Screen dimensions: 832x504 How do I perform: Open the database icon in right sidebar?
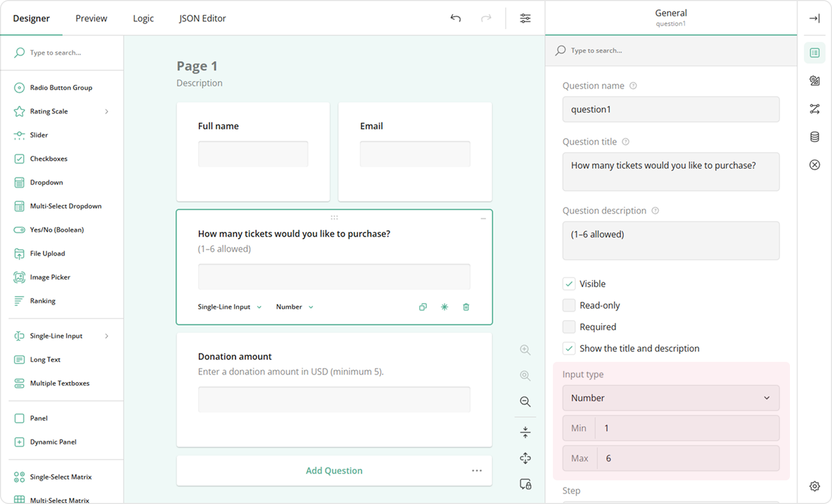(x=814, y=137)
